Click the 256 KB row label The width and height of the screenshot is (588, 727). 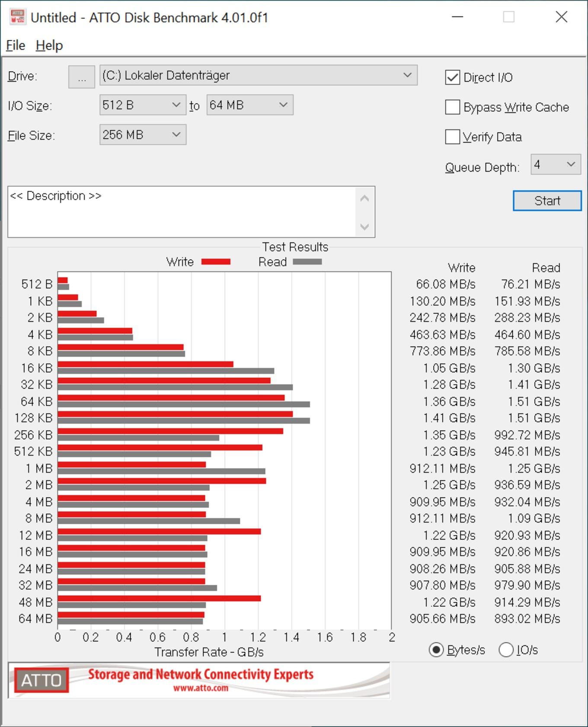[x=33, y=435]
